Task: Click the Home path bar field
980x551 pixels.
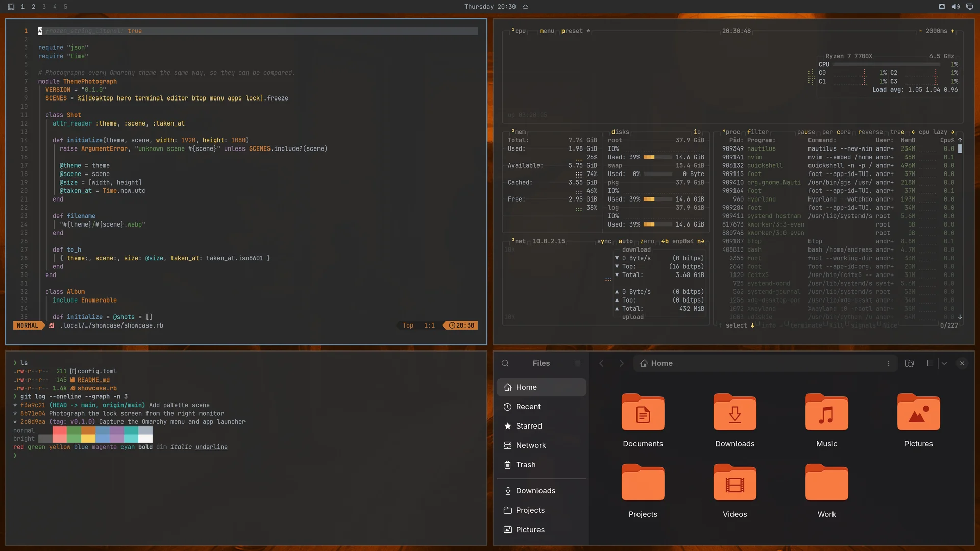Action: [765, 363]
